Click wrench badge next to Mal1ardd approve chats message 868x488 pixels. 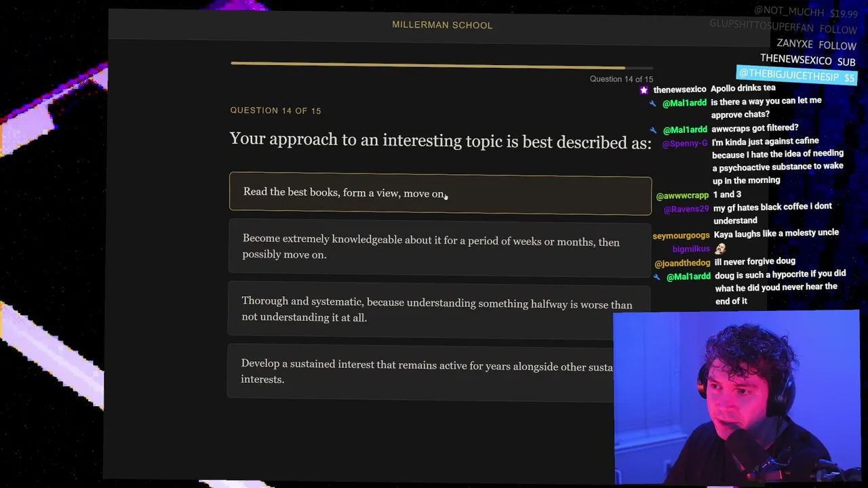coord(652,104)
